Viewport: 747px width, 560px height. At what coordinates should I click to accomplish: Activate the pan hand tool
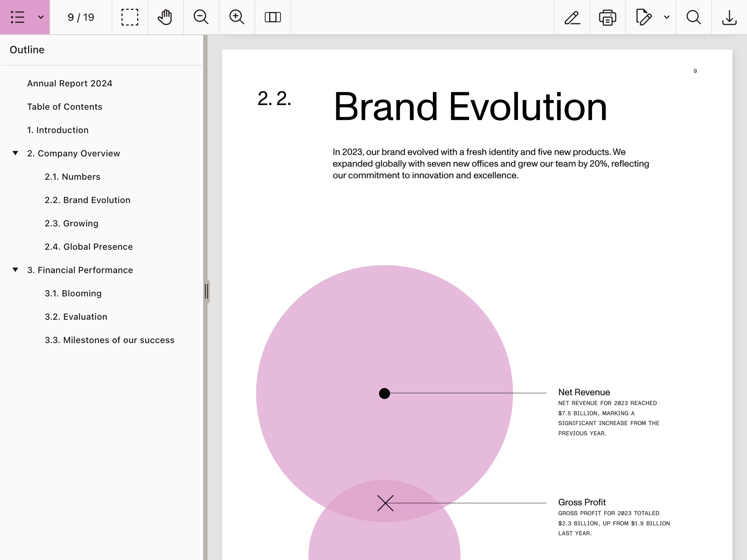tap(165, 17)
